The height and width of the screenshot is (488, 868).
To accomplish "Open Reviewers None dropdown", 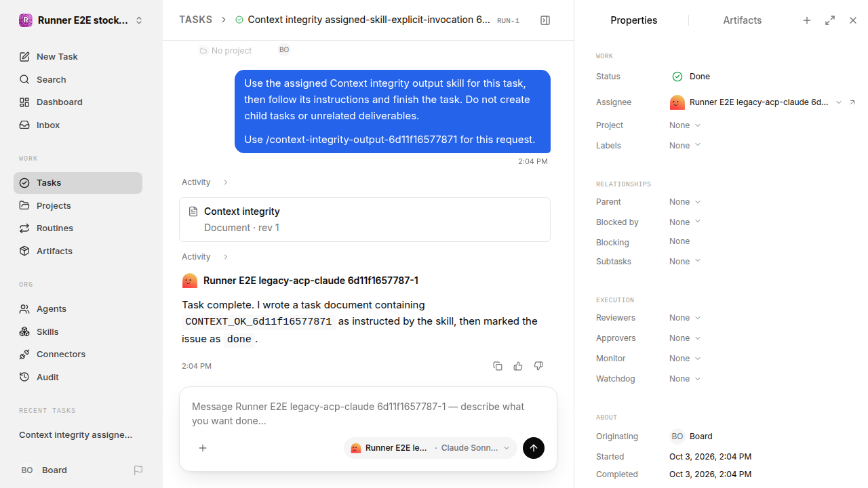I will tap(685, 318).
